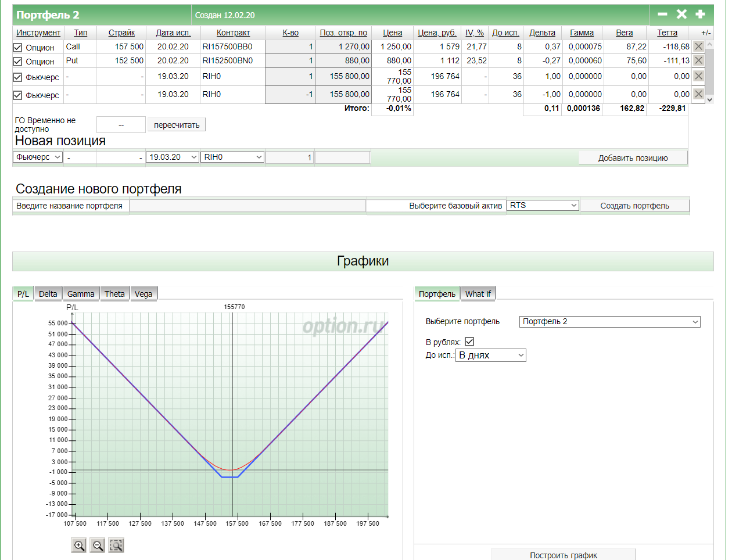Edit Call quantity cell
The image size is (732, 560).
290,46
